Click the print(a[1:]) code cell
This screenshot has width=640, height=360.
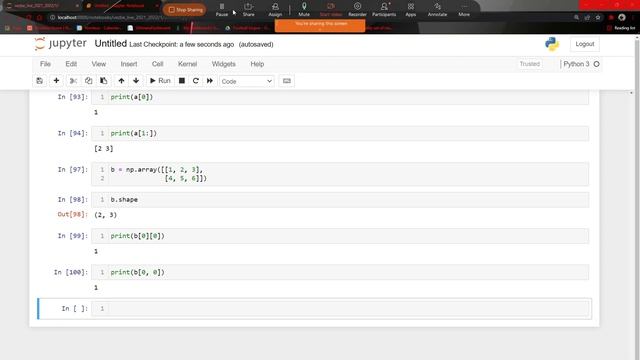(340, 133)
